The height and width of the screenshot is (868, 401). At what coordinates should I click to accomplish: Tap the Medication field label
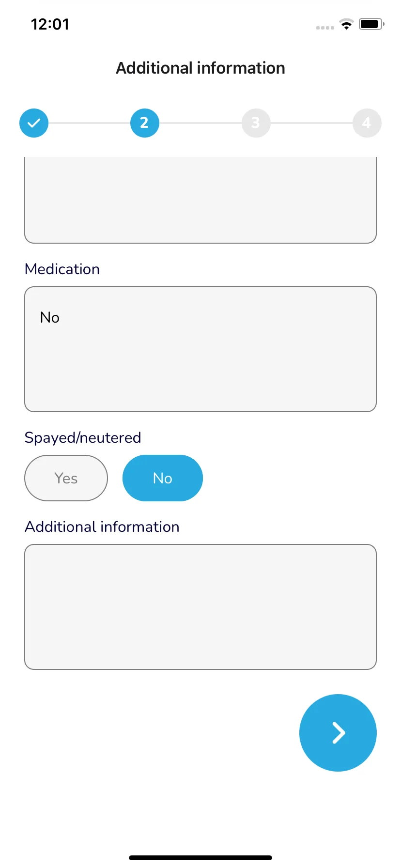point(62,269)
